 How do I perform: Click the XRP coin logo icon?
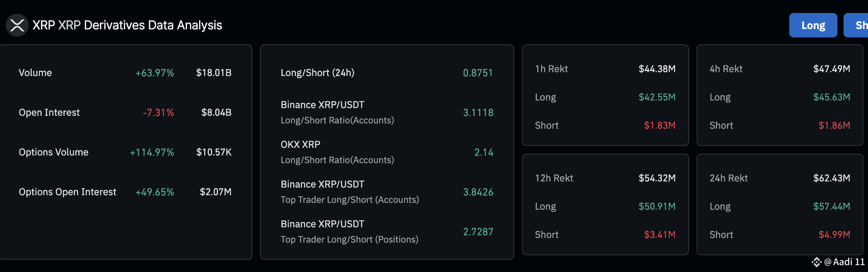(17, 25)
